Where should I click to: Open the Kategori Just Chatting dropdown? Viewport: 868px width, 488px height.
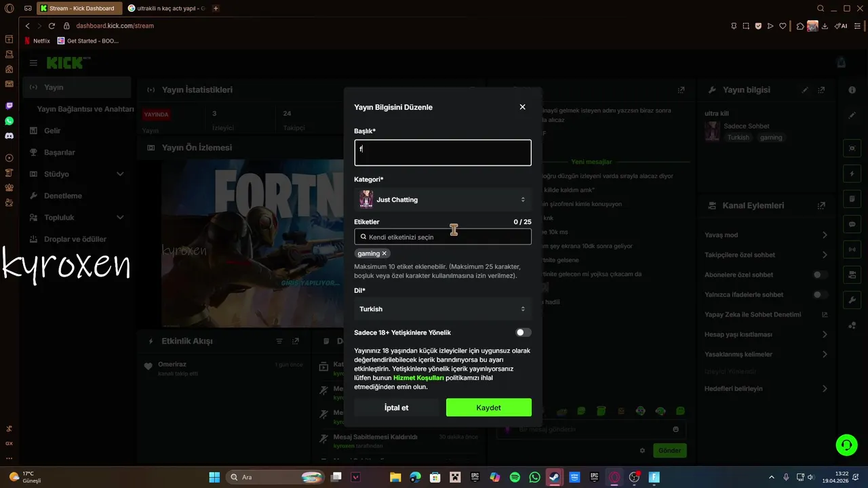443,199
